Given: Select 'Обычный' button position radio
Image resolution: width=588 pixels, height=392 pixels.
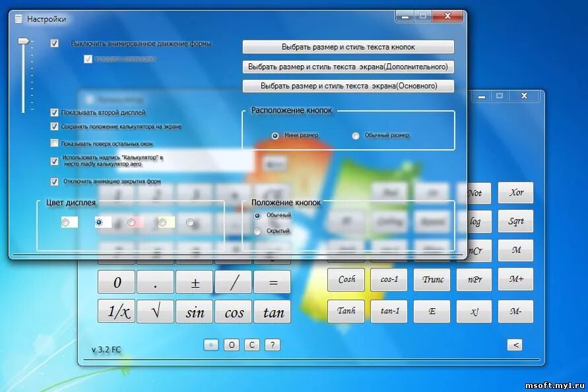Looking at the screenshot, I should 257,216.
